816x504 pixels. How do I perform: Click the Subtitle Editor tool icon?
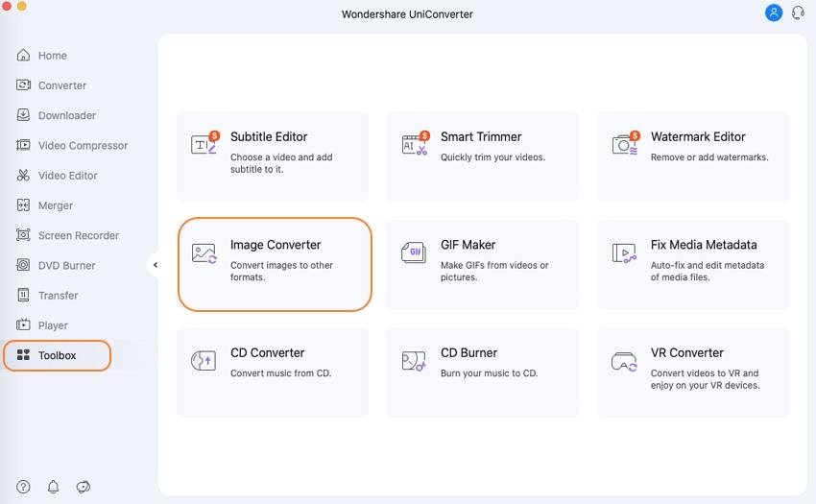[205, 143]
